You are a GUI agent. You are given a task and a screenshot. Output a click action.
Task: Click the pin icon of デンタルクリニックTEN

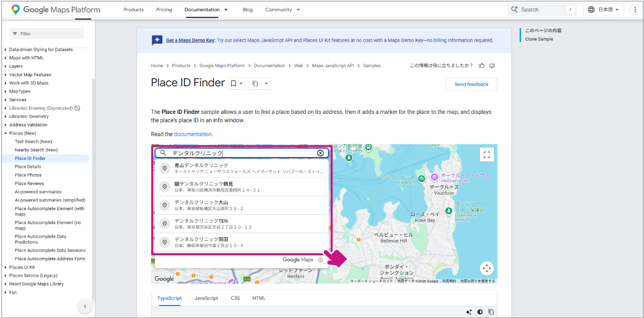tap(164, 224)
